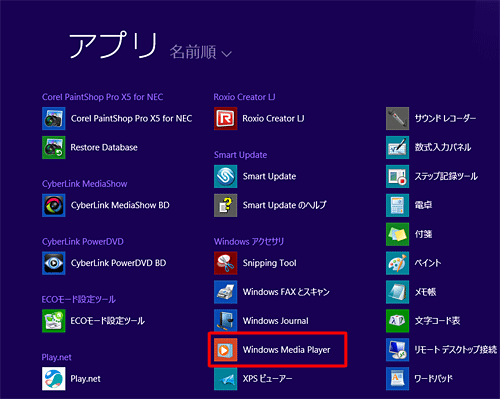
Task: Click the XPS ビューアー icon
Action: (226, 379)
